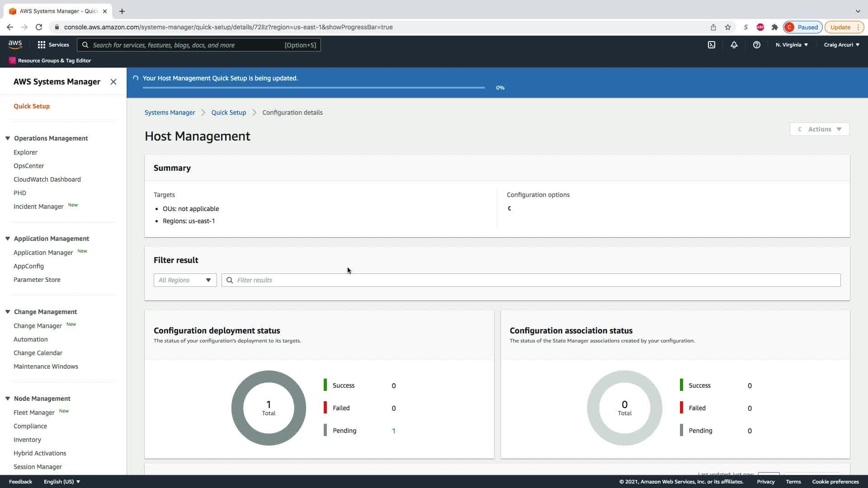Open the browser extensions puzzle icon

[775, 27]
